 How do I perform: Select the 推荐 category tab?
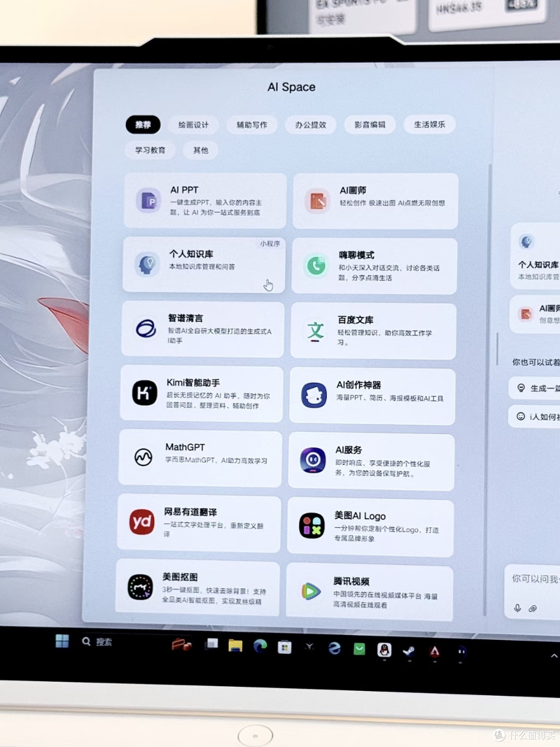coord(143,125)
